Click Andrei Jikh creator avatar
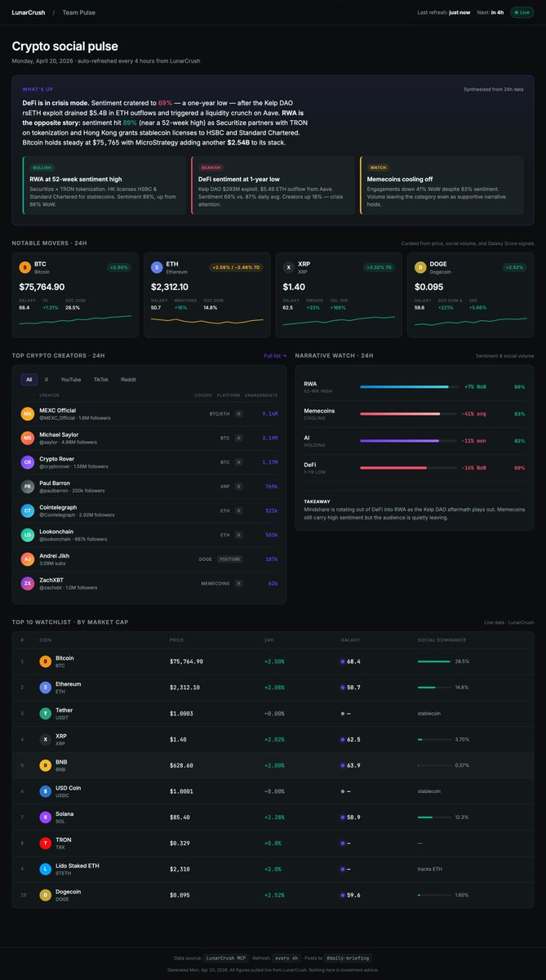546x980 pixels. [28, 559]
